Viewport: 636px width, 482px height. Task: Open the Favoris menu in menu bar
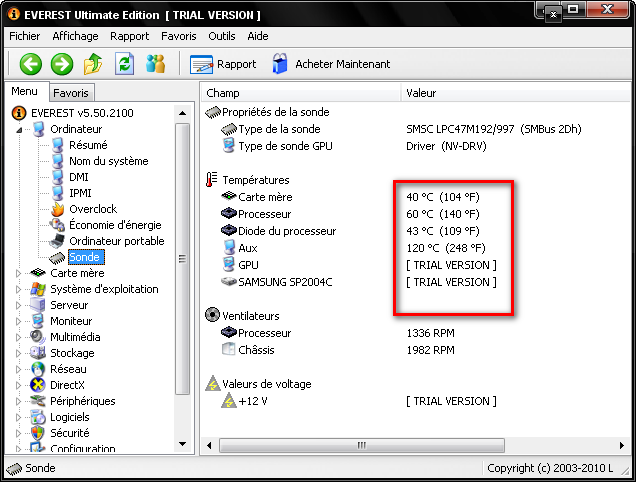click(x=179, y=36)
